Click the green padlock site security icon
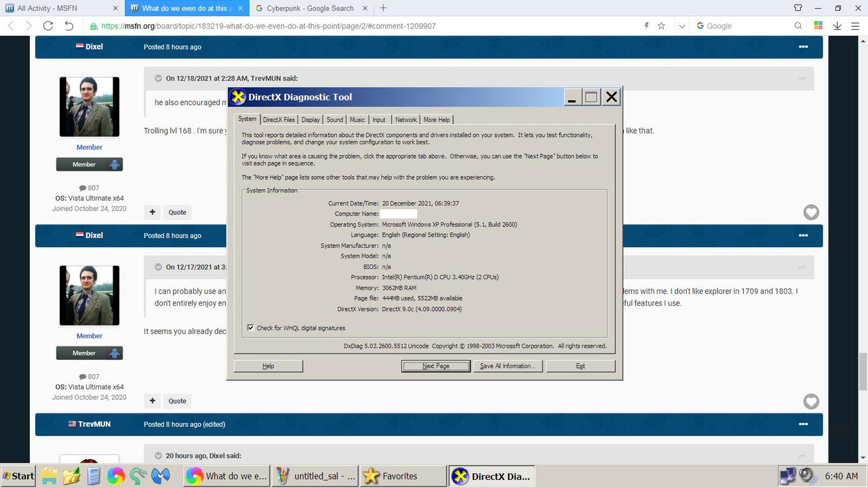Image resolution: width=868 pixels, height=488 pixels. point(94,26)
